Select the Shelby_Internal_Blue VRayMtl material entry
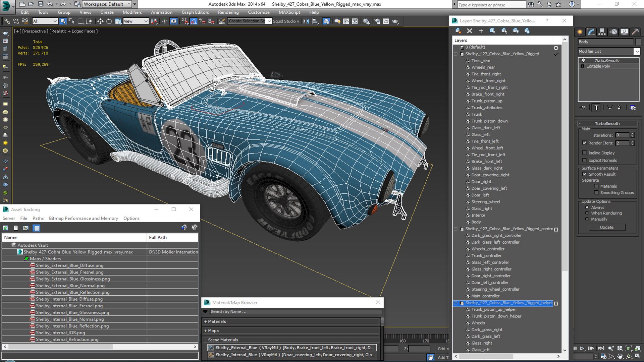 coord(292,355)
